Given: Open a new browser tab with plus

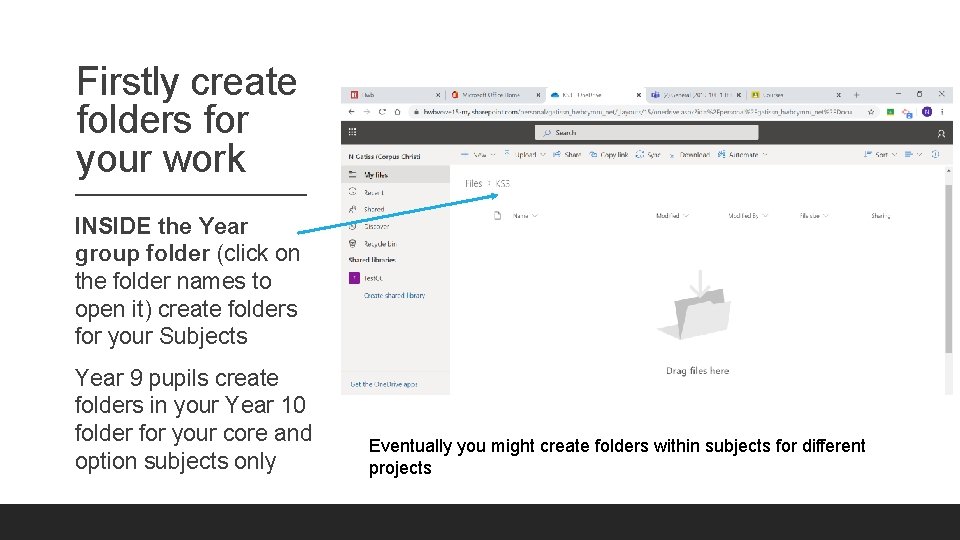Looking at the screenshot, I should [x=857, y=95].
